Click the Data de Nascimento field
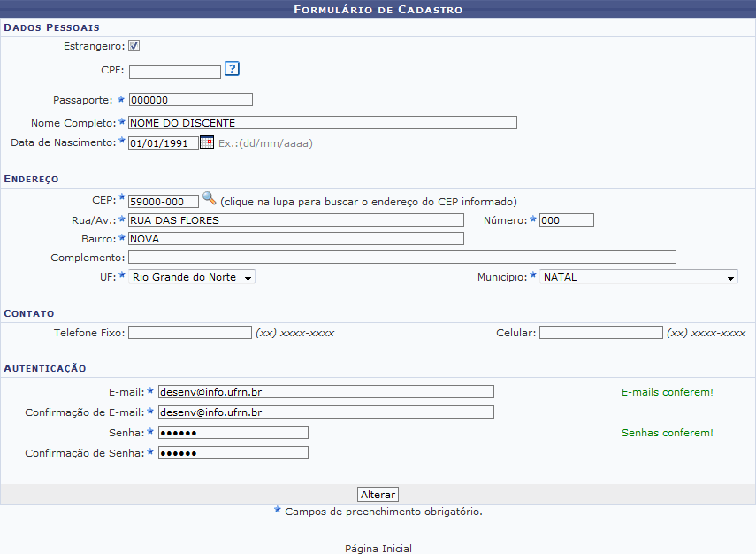Image resolution: width=756 pixels, height=554 pixels. click(163, 142)
